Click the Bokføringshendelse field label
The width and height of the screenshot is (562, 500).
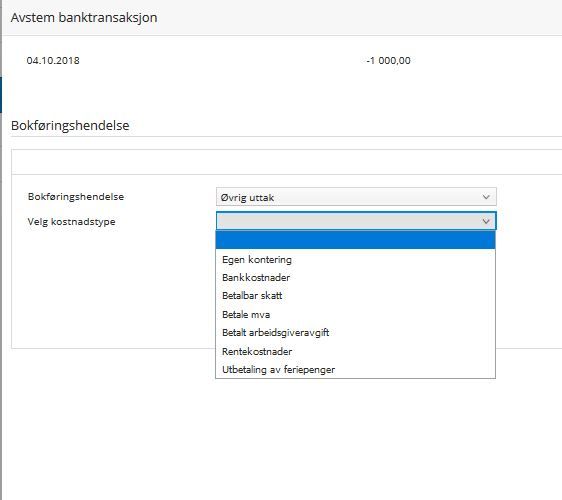click(76, 197)
